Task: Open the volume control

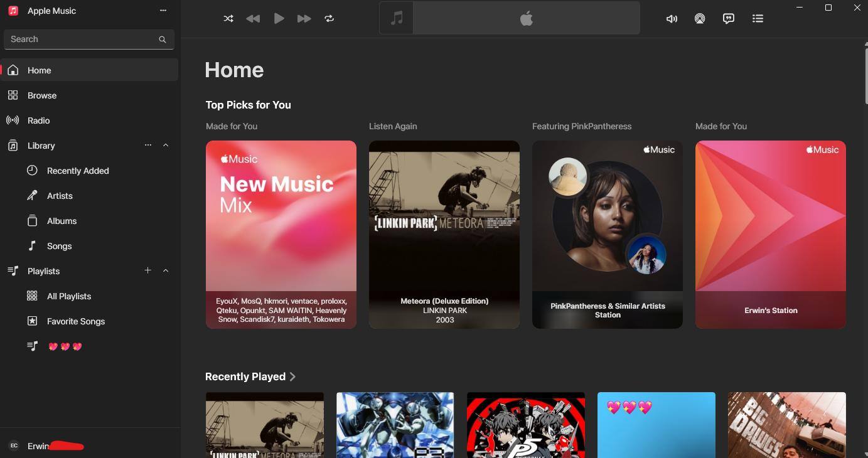Action: (672, 19)
